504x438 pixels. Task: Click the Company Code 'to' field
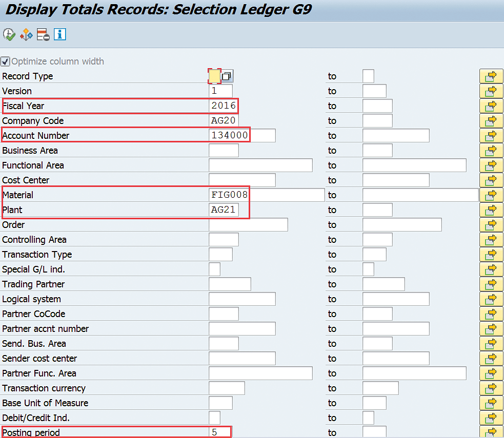pyautogui.click(x=377, y=121)
